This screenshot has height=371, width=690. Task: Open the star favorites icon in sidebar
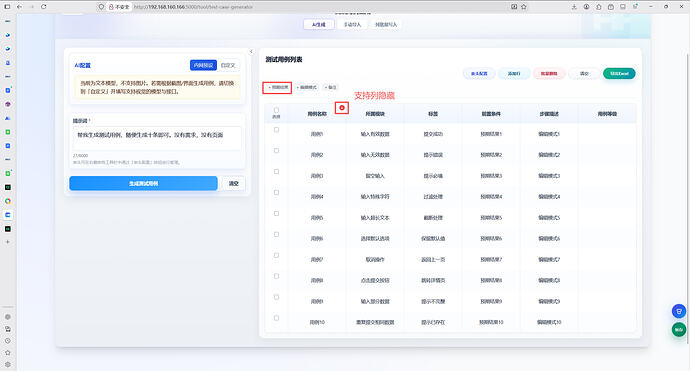pos(7,353)
